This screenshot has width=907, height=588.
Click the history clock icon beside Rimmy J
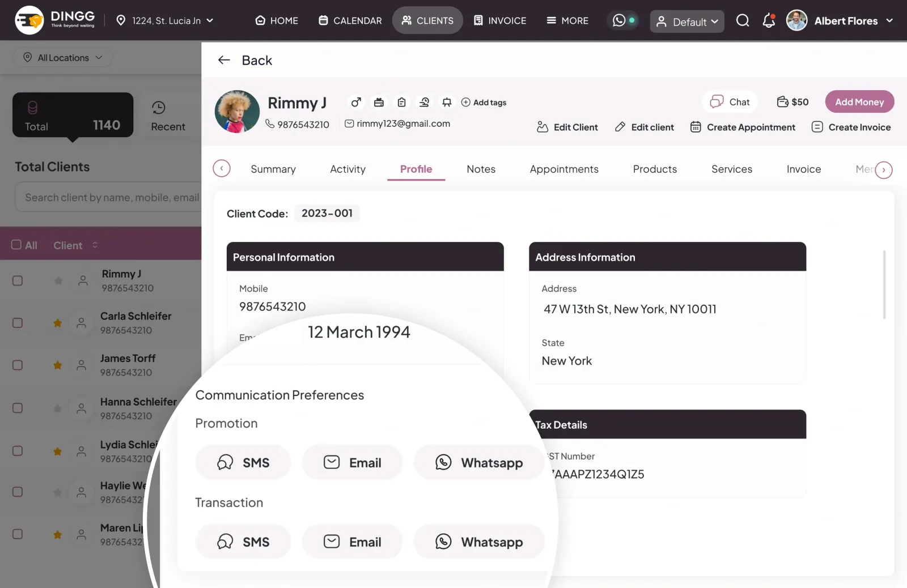pyautogui.click(x=424, y=102)
